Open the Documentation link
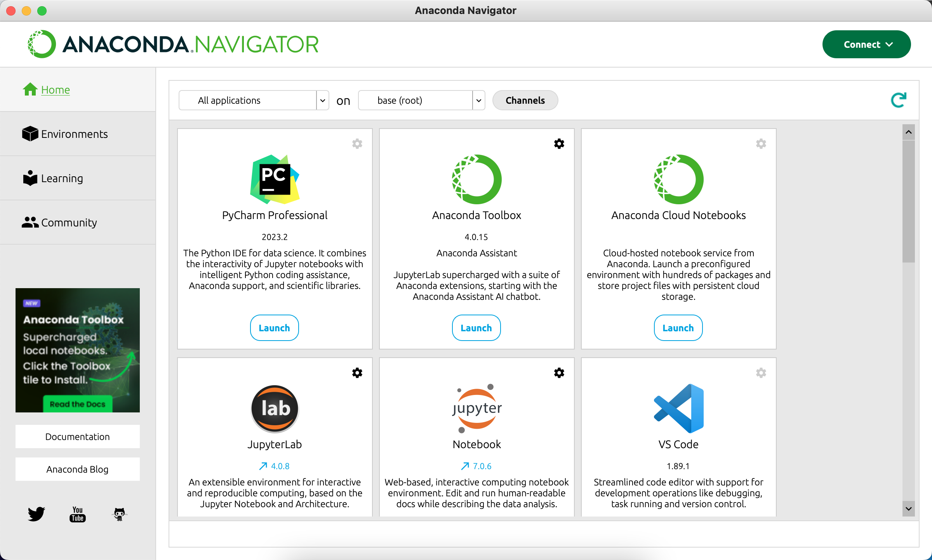932x560 pixels. (78, 437)
